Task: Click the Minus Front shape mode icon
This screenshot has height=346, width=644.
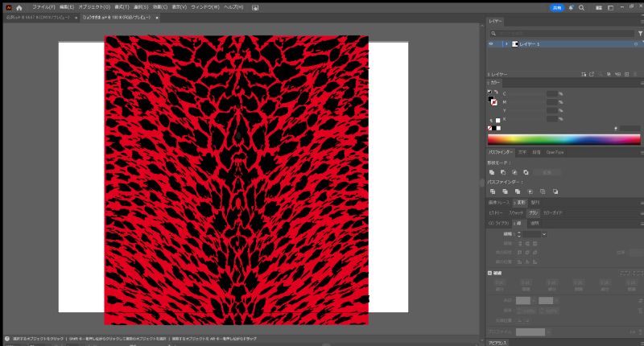Action: [x=502, y=171]
